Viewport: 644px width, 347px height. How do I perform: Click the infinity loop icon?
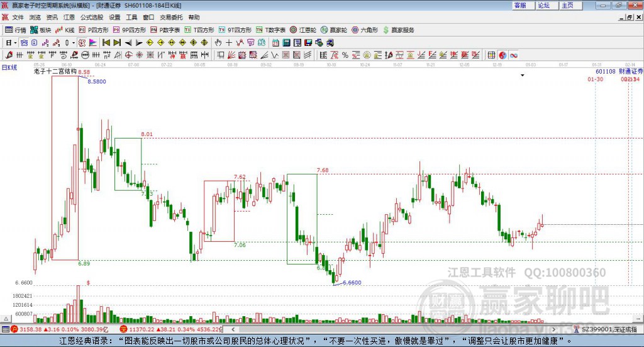pyautogui.click(x=514, y=55)
